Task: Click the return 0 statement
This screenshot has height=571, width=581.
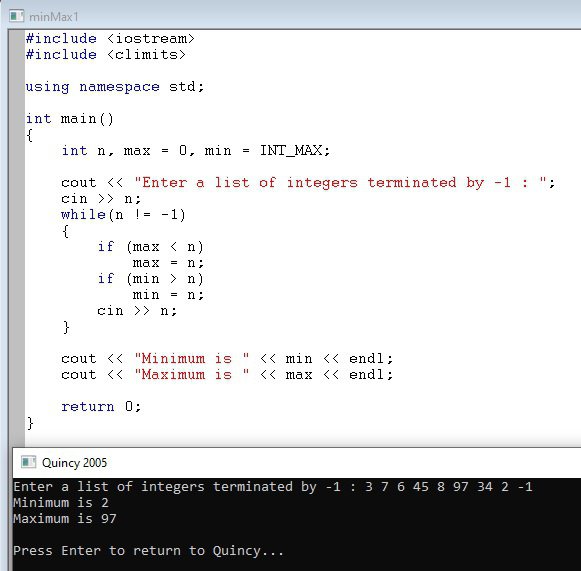Action: click(101, 407)
